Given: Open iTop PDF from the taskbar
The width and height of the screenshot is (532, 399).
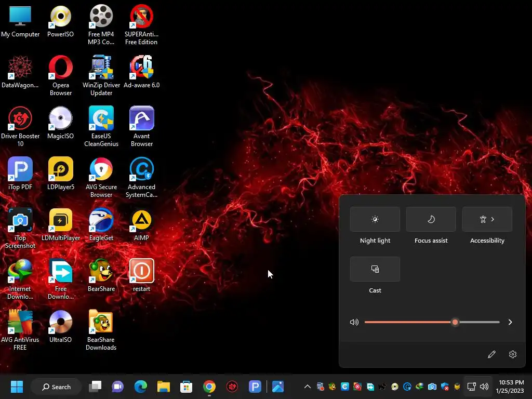Looking at the screenshot, I should pos(255,387).
